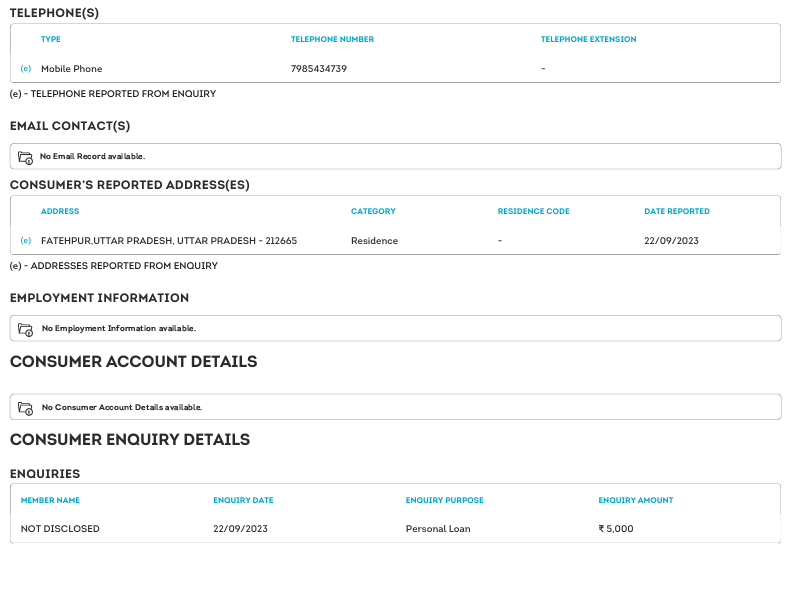This screenshot has width=798, height=610.
Task: Click the Address column header
Action: click(60, 212)
